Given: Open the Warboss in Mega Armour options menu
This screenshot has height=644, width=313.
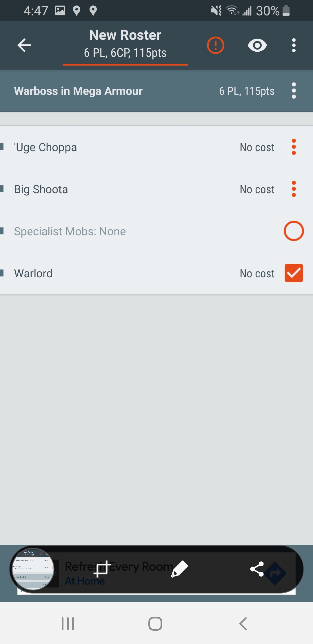Looking at the screenshot, I should point(294,91).
